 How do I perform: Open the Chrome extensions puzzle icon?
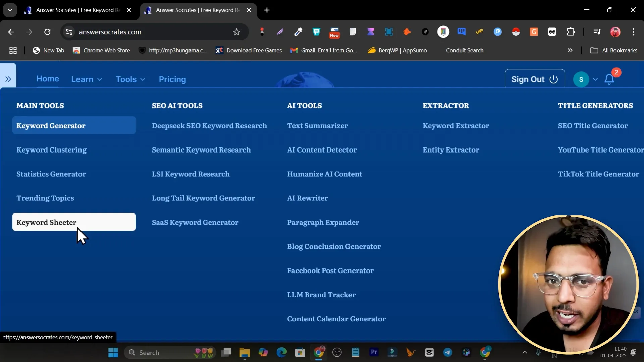point(570,32)
